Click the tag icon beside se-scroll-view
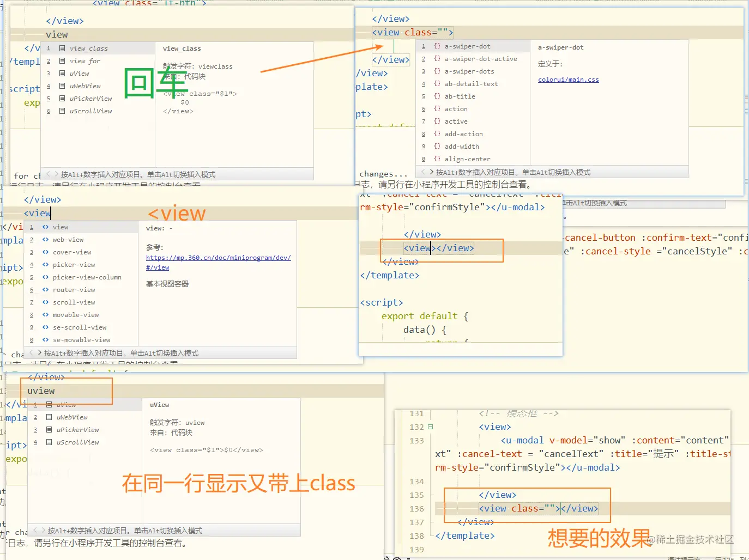The image size is (749, 560). tap(46, 327)
